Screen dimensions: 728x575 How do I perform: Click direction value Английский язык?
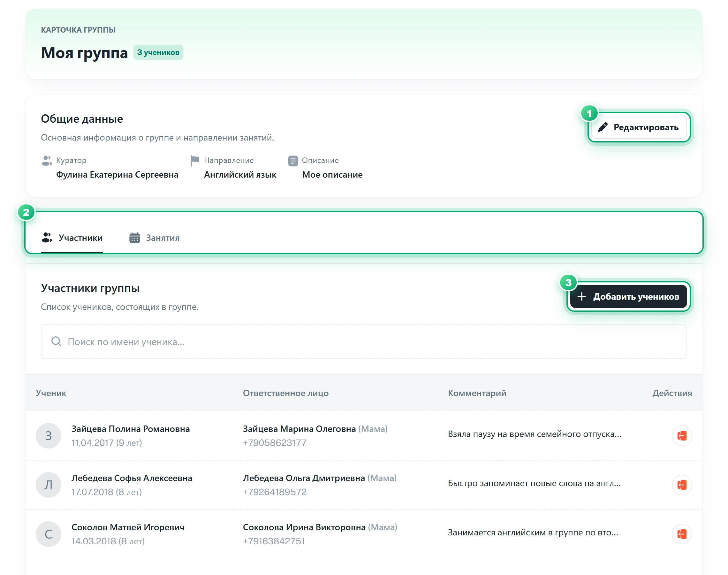[240, 174]
